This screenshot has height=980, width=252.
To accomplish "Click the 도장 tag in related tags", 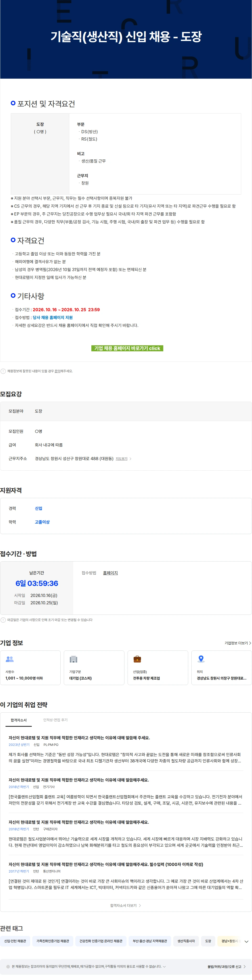I will pyautogui.click(x=208, y=941).
